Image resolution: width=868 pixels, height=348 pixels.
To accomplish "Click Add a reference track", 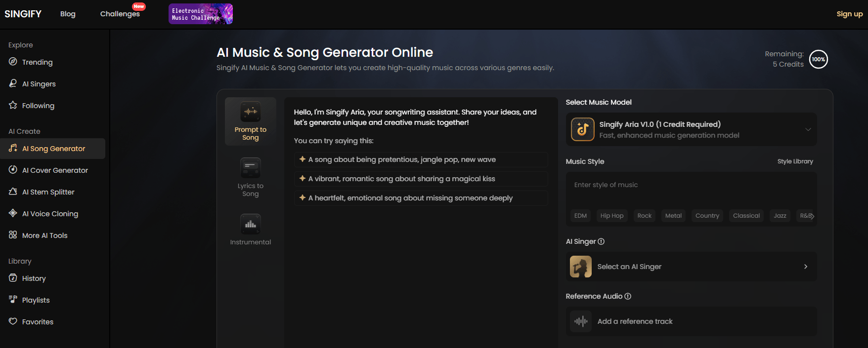I will point(691,321).
